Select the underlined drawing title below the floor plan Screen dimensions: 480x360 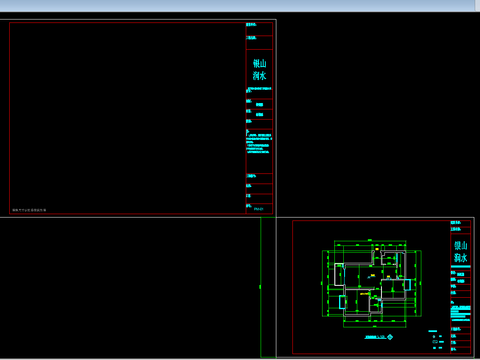(375, 337)
